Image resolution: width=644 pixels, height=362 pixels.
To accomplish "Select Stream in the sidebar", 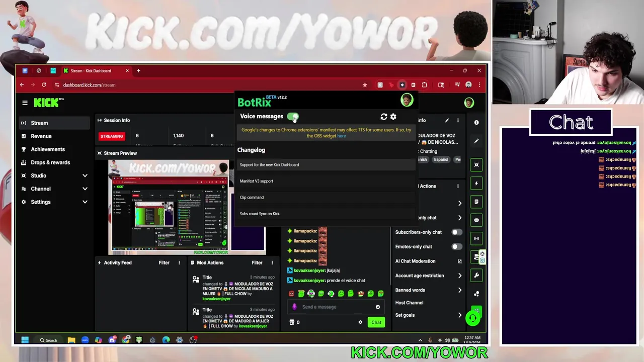I will pos(53,123).
